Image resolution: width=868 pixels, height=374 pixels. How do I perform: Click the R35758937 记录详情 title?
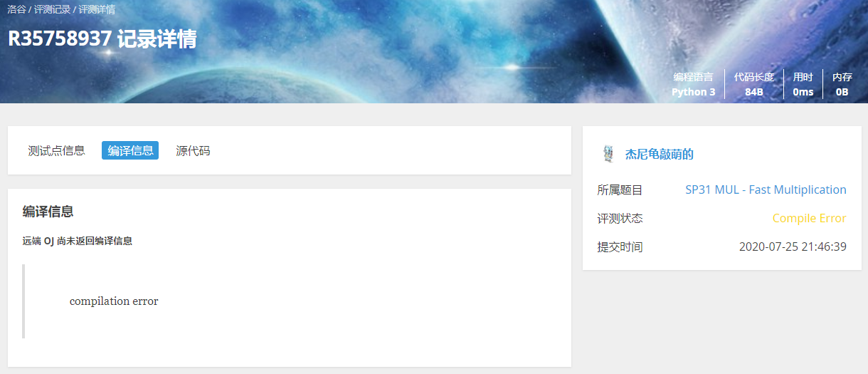[x=102, y=38]
